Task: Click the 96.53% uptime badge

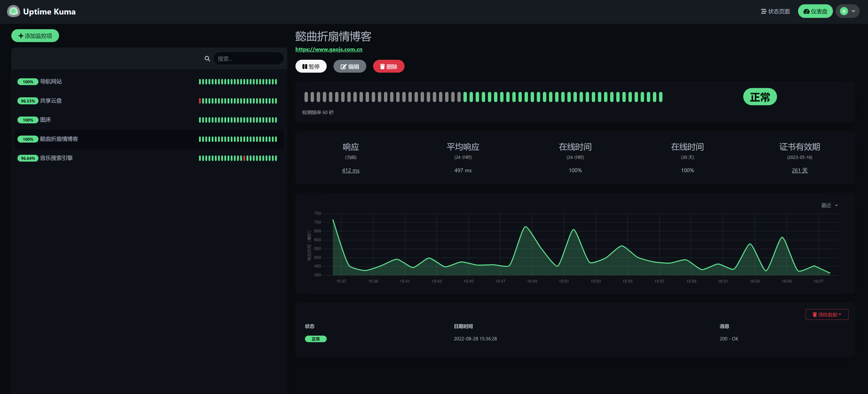Action: (28, 101)
